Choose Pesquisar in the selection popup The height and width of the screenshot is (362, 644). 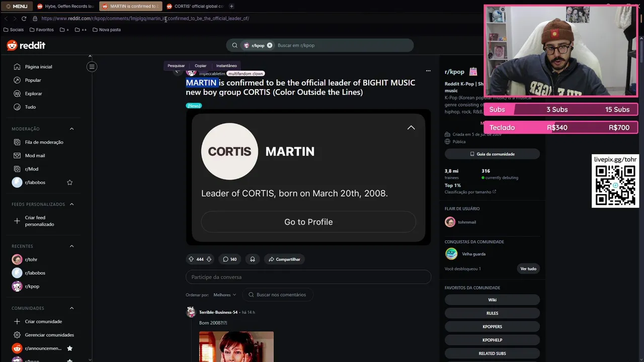176,66
